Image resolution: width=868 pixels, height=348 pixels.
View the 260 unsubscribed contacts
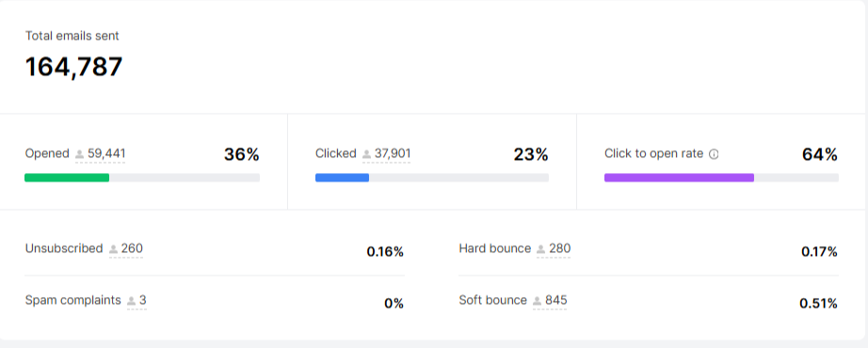132,248
